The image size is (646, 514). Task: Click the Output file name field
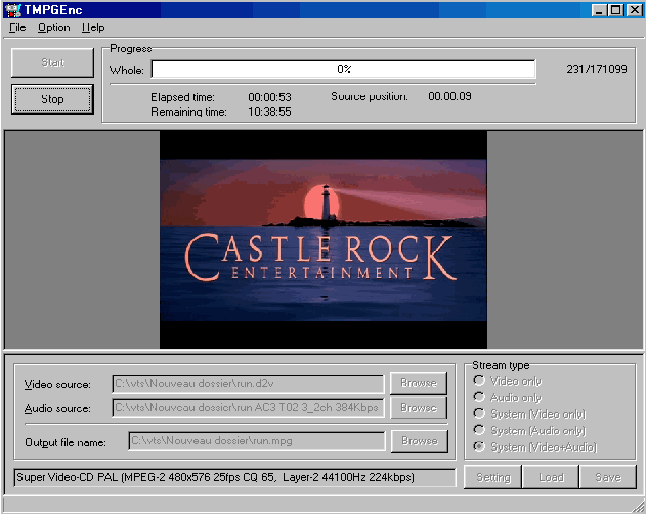pos(257,441)
